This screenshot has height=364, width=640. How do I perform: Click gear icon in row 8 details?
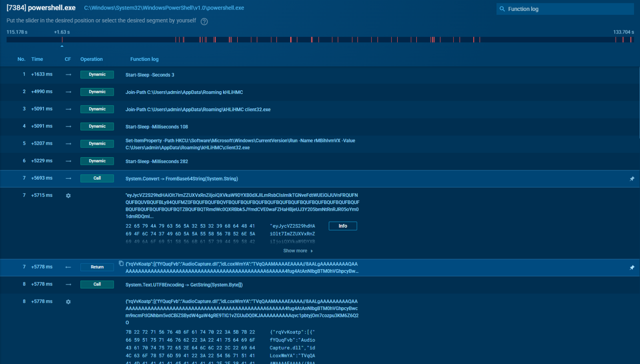click(x=68, y=302)
